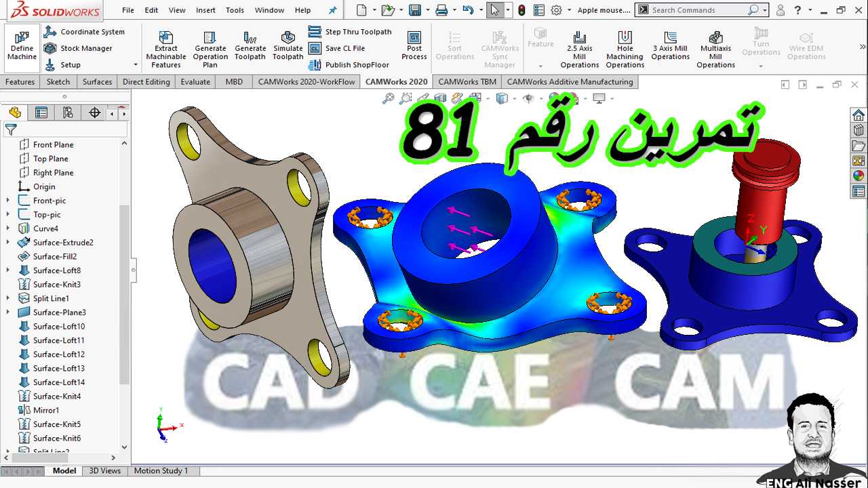
Task: Click the Rebuild traffic light icon
Action: 521,10
